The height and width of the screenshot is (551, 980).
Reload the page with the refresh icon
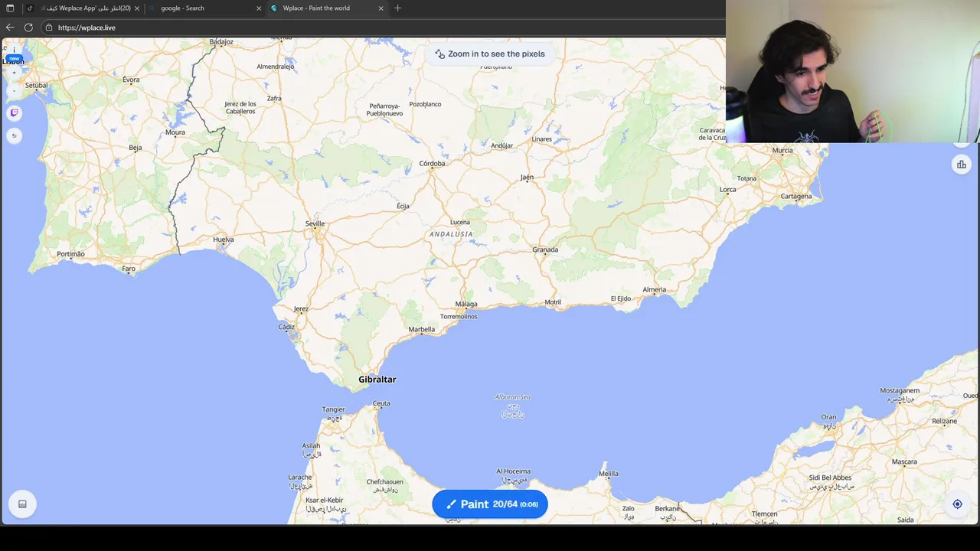[x=28, y=28]
